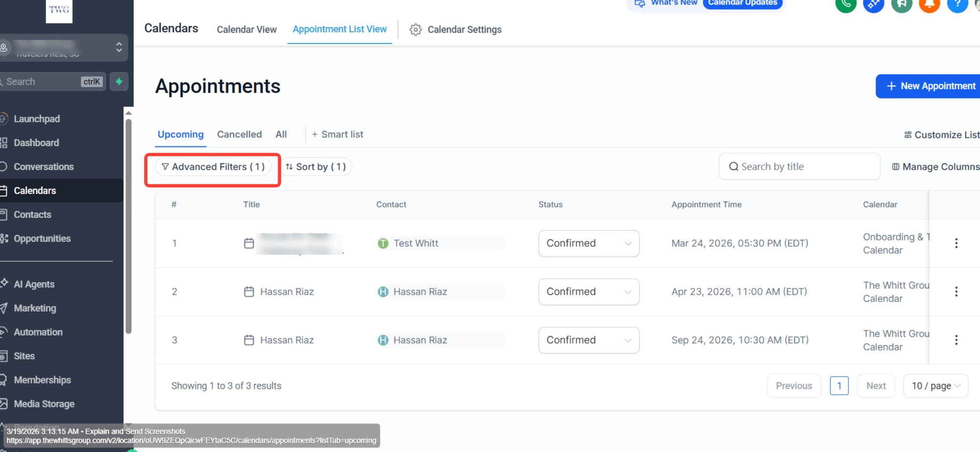The height and width of the screenshot is (452, 980).
Task: Click the Test Whitt contact avatar
Action: pyautogui.click(x=383, y=243)
